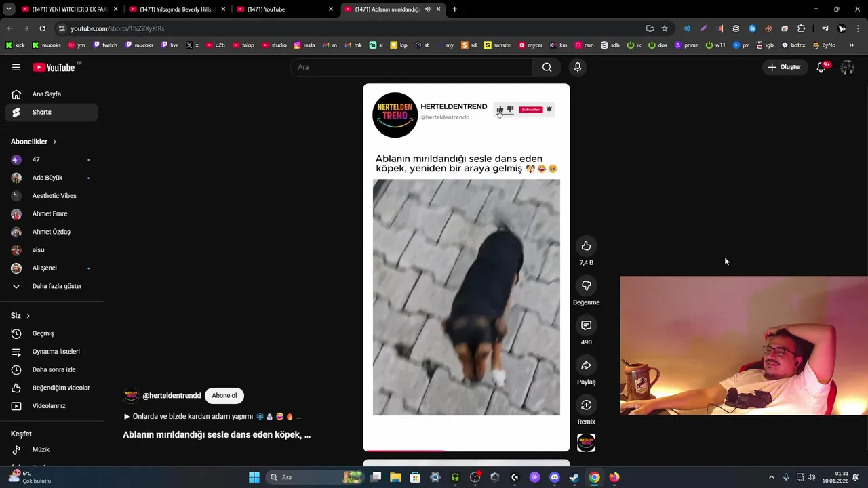The image size is (868, 488).
Task: Open Steam from the taskbar
Action: pos(574,477)
